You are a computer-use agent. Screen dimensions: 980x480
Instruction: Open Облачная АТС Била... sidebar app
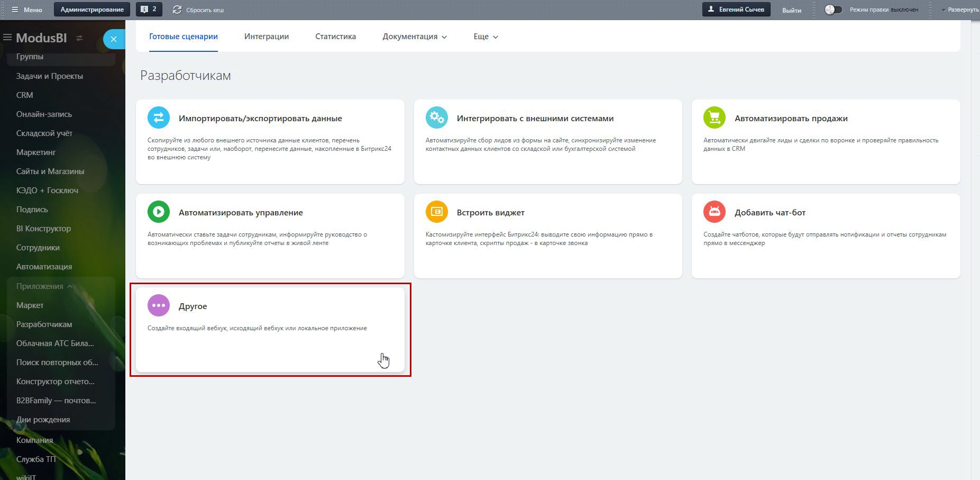pyautogui.click(x=55, y=343)
